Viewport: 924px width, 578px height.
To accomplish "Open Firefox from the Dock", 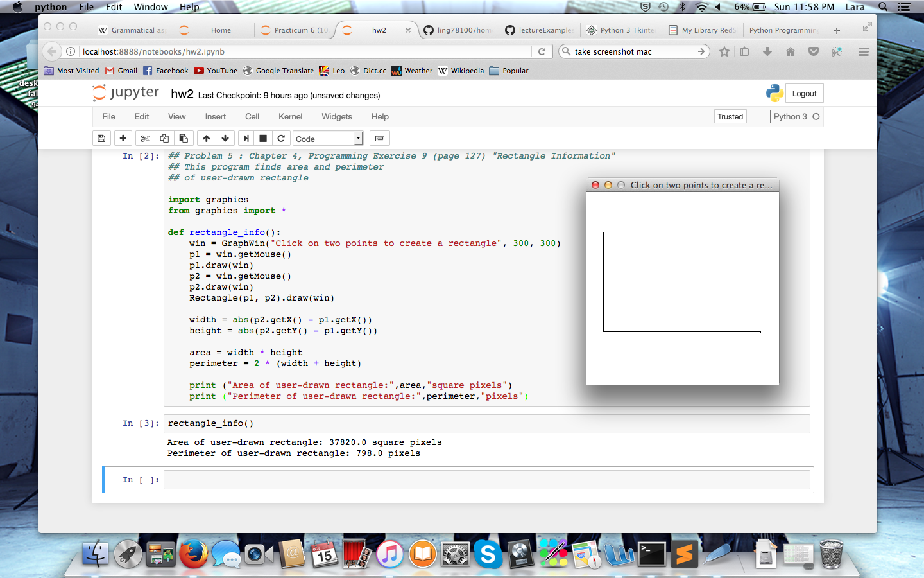I will 193,554.
